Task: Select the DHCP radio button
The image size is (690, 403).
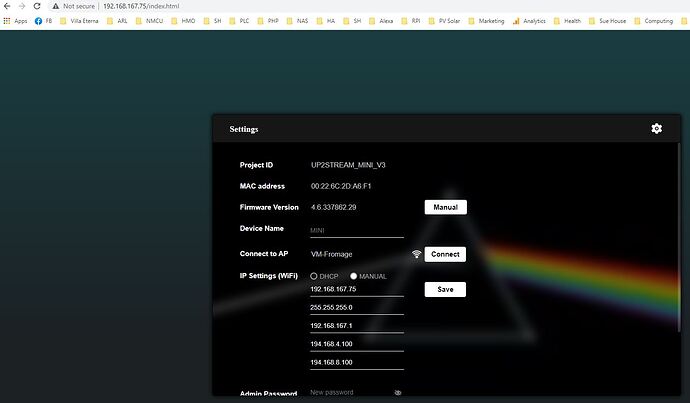Action: tap(314, 276)
